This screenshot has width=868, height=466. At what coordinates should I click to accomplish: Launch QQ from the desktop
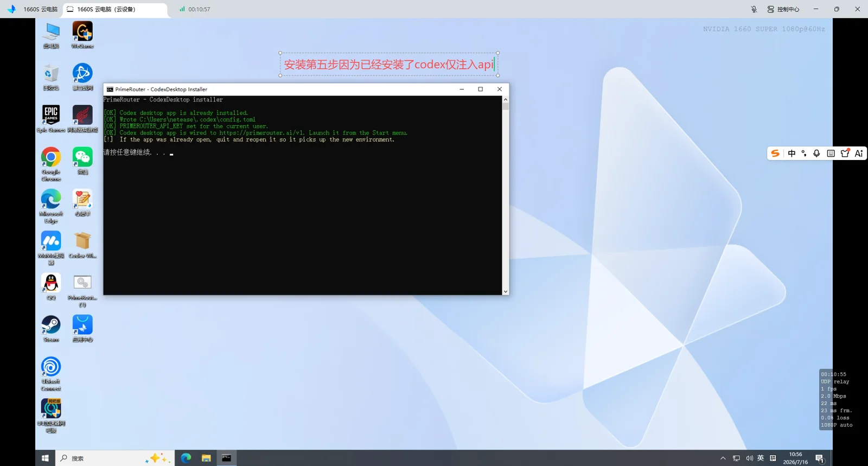click(51, 286)
